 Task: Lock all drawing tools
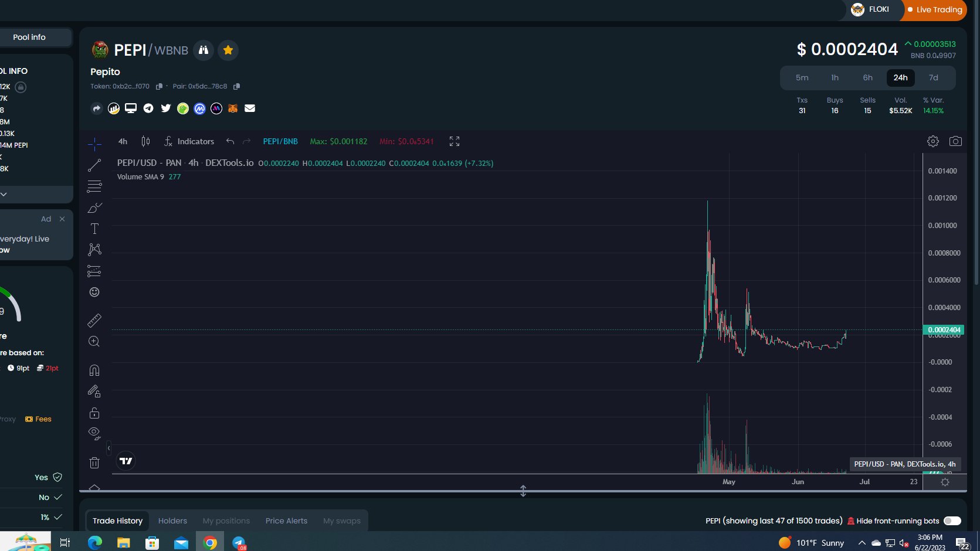pos(94,413)
